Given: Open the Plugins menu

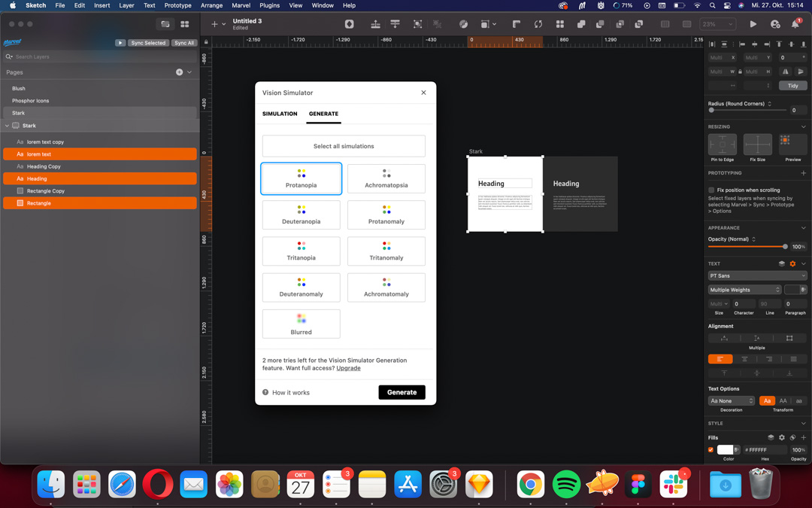Looking at the screenshot, I should 269,5.
